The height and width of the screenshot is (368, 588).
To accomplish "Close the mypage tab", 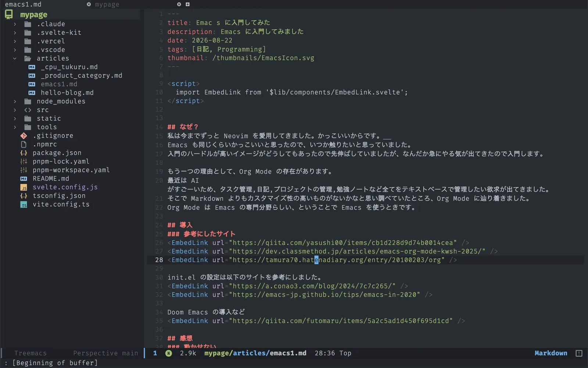I will pos(179,4).
